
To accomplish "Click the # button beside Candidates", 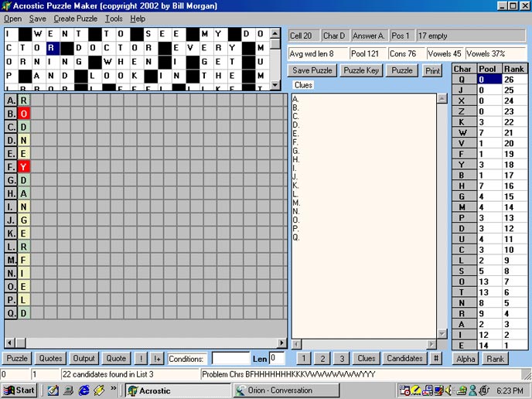I will (x=436, y=358).
